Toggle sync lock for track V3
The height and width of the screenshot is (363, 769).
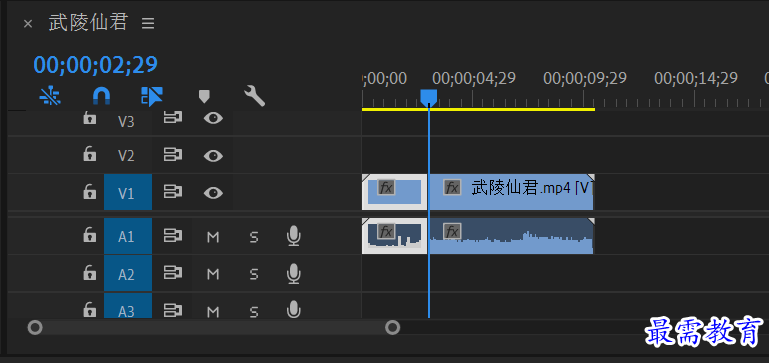tap(173, 118)
